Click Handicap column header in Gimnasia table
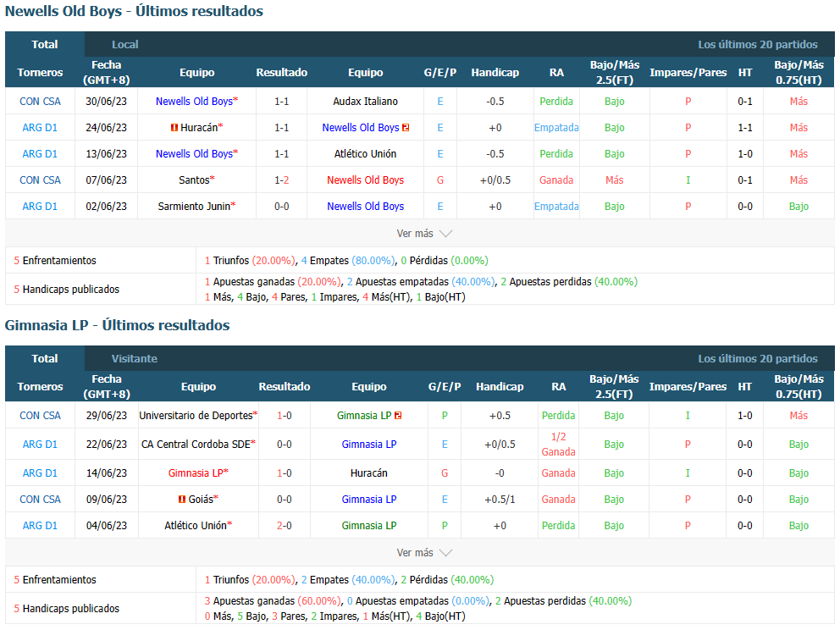 [x=500, y=386]
